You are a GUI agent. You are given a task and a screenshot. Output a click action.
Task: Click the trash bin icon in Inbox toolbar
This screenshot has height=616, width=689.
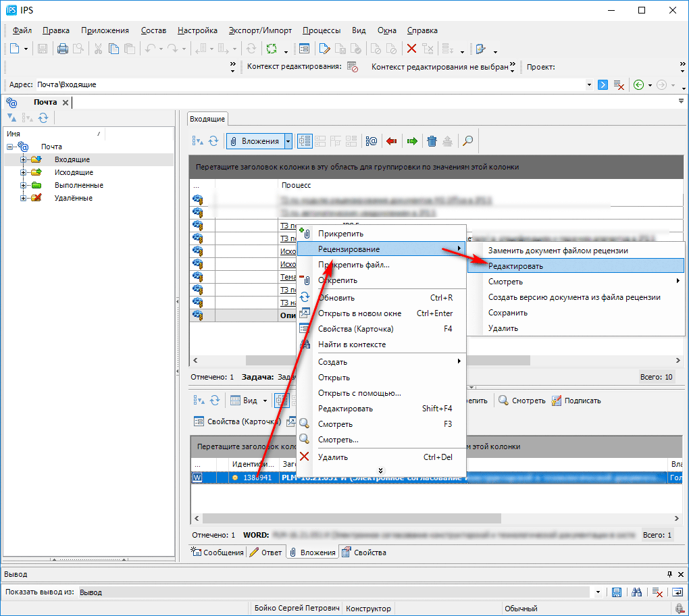tap(432, 141)
